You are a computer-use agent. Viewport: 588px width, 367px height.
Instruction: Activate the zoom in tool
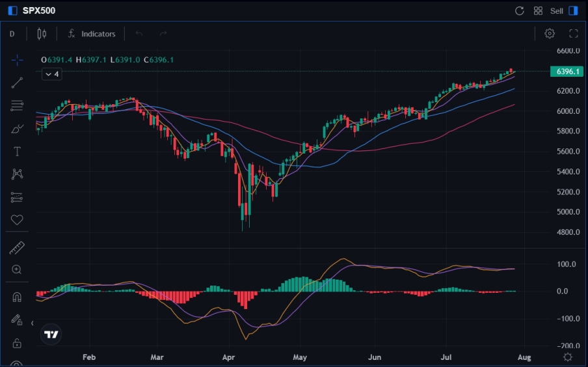tap(16, 269)
